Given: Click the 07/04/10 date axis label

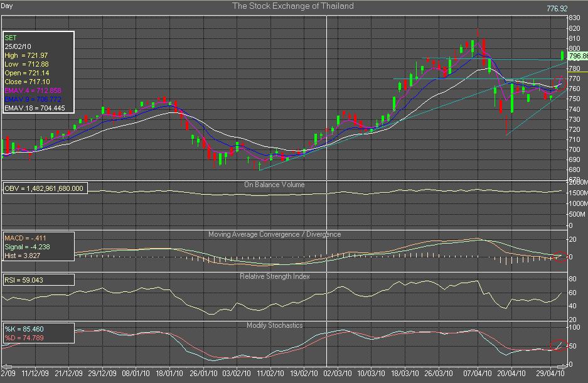Looking at the screenshot, I should click(x=478, y=374).
